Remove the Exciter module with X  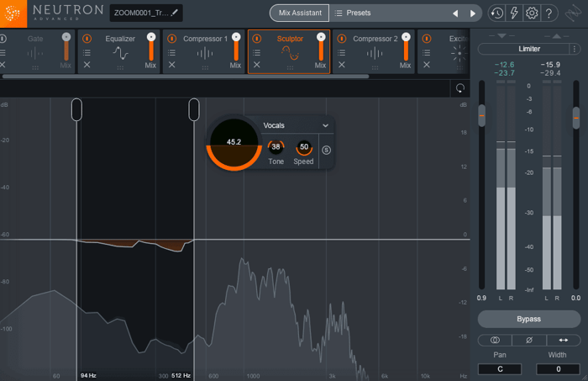[x=427, y=65]
